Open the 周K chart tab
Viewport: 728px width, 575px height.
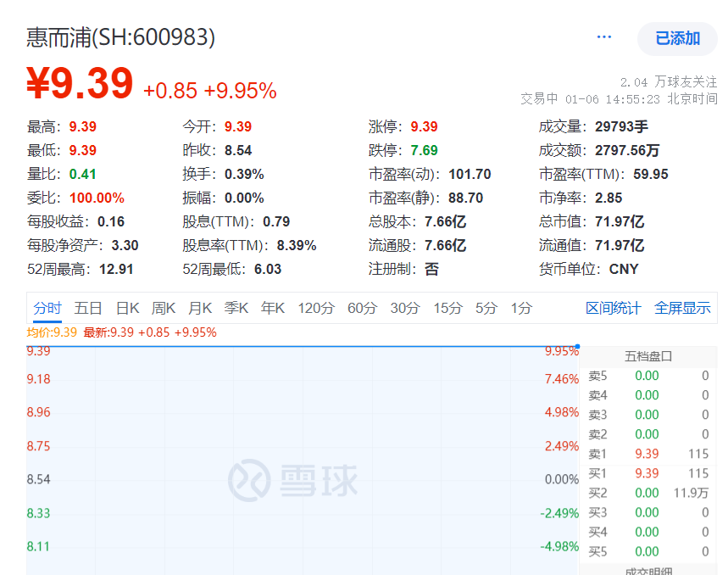pos(164,308)
